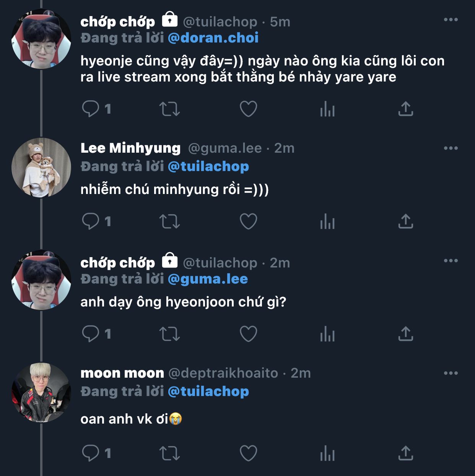Like the "oan anh vk ơi" tweet
The image size is (475, 476).
248,453
